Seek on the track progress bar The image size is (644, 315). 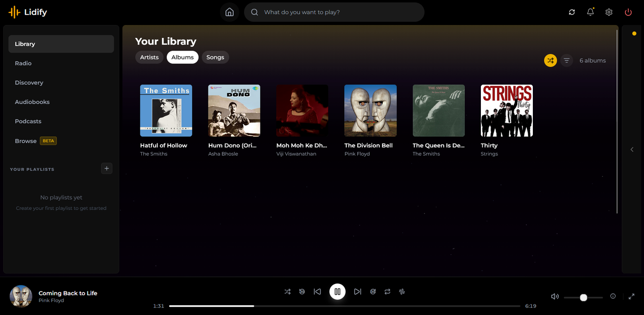(345, 306)
